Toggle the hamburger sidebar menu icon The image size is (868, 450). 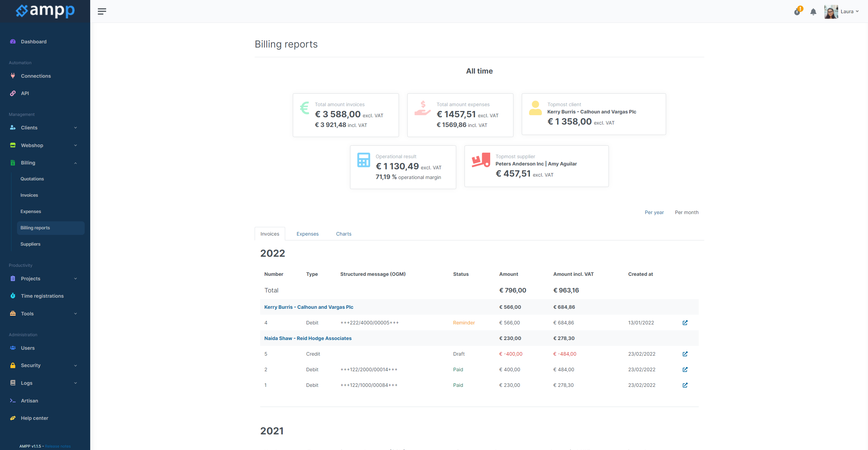pos(102,11)
